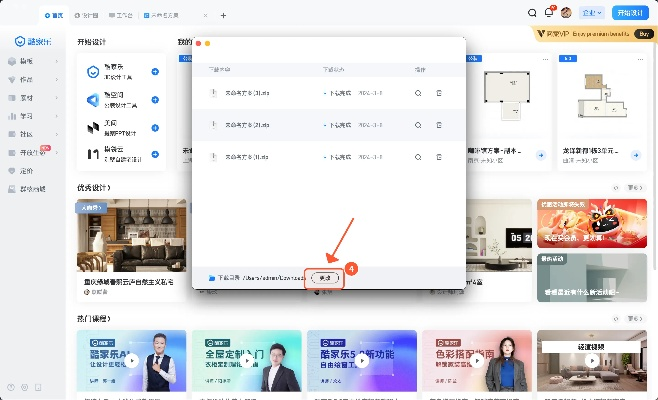The image size is (658, 400).
Task: Expand the chevron beside 学习 in sidebar
Action: pyautogui.click(x=56, y=116)
